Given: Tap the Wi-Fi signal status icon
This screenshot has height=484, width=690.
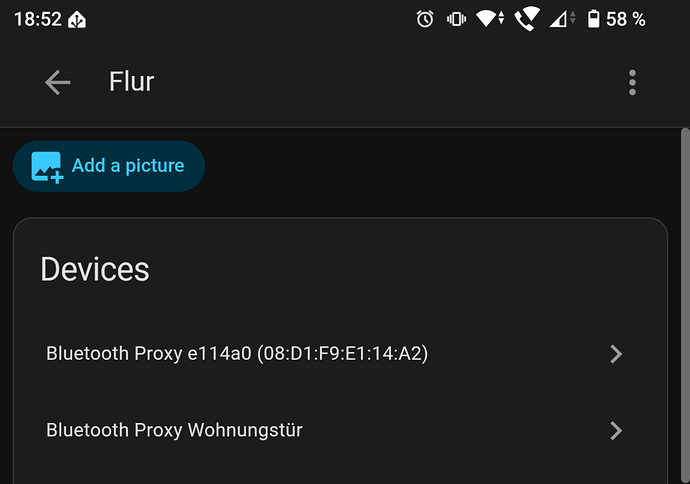Looking at the screenshot, I should click(x=490, y=19).
